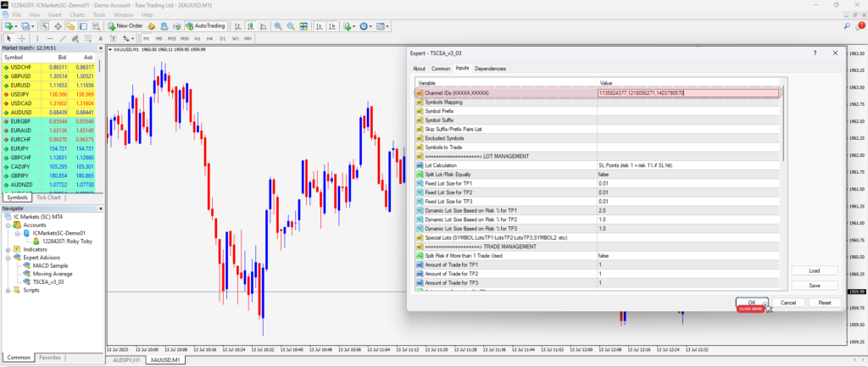Open the MetaEditor book icon
This screenshot has width=868, height=367.
151,26
